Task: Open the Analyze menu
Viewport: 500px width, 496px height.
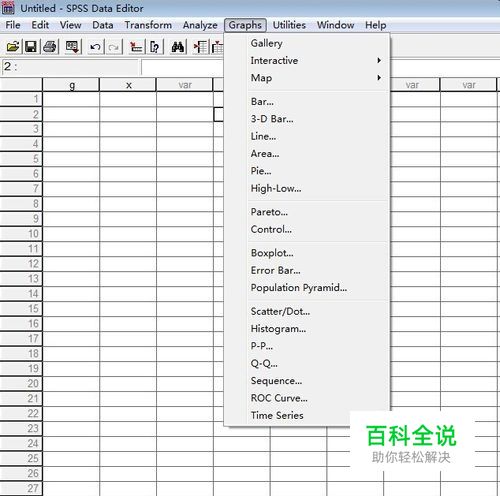Action: (x=200, y=25)
